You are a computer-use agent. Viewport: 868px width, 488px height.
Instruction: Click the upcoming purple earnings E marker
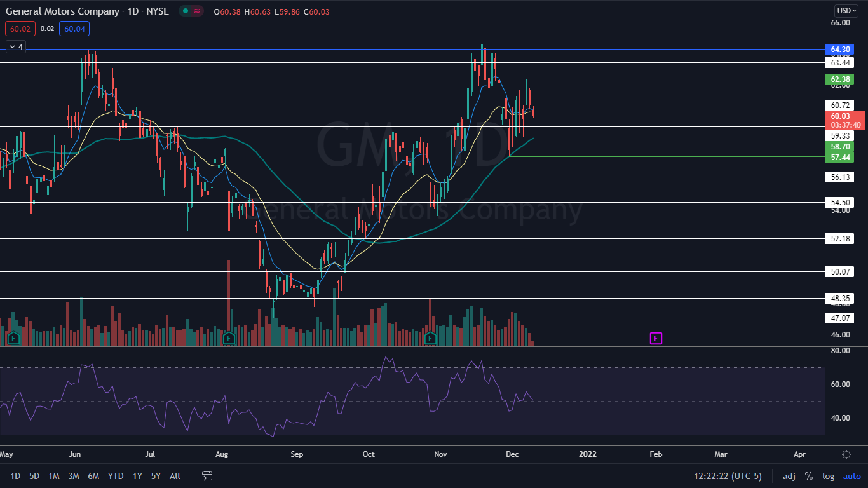pyautogui.click(x=656, y=338)
